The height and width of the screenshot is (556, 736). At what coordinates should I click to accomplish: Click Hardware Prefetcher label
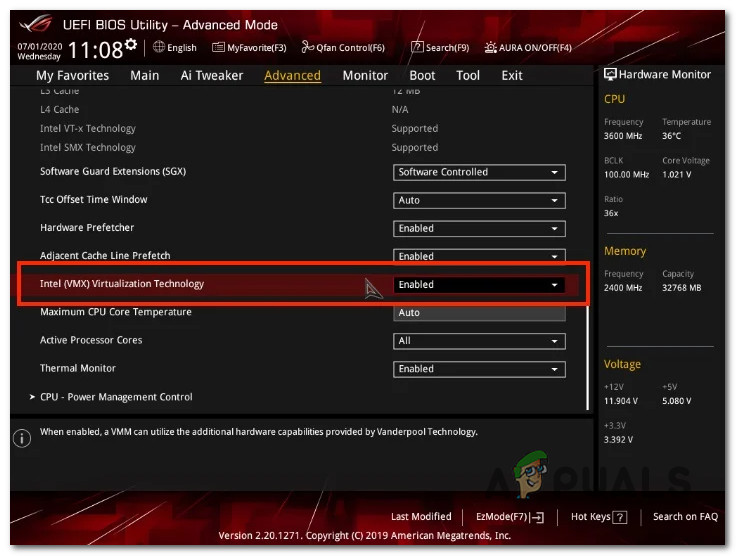pos(87,228)
